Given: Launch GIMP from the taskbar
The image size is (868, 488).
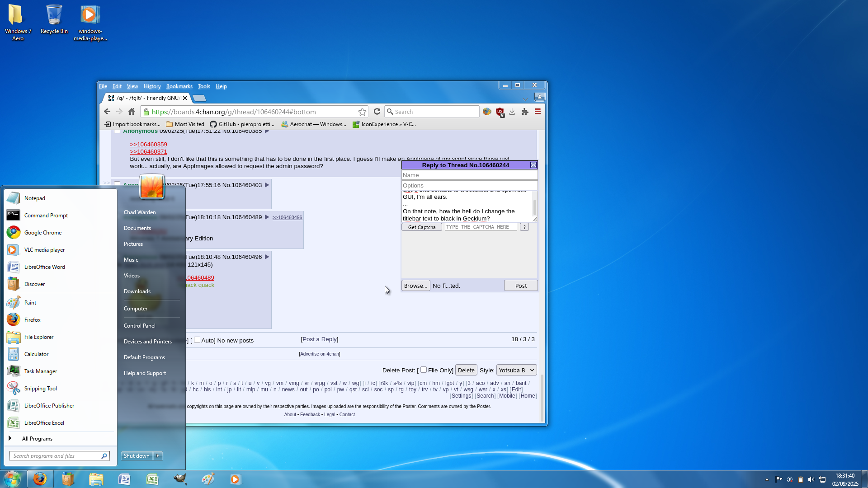Looking at the screenshot, I should 180,479.
